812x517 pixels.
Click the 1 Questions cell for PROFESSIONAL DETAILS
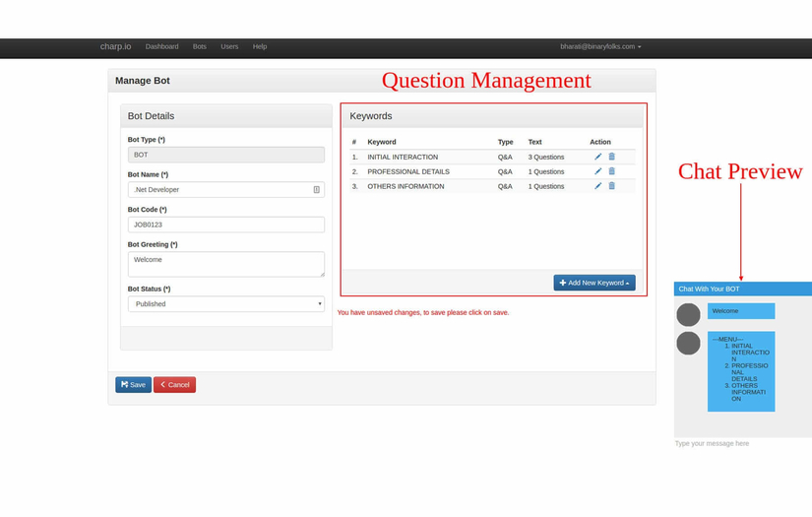pos(546,171)
